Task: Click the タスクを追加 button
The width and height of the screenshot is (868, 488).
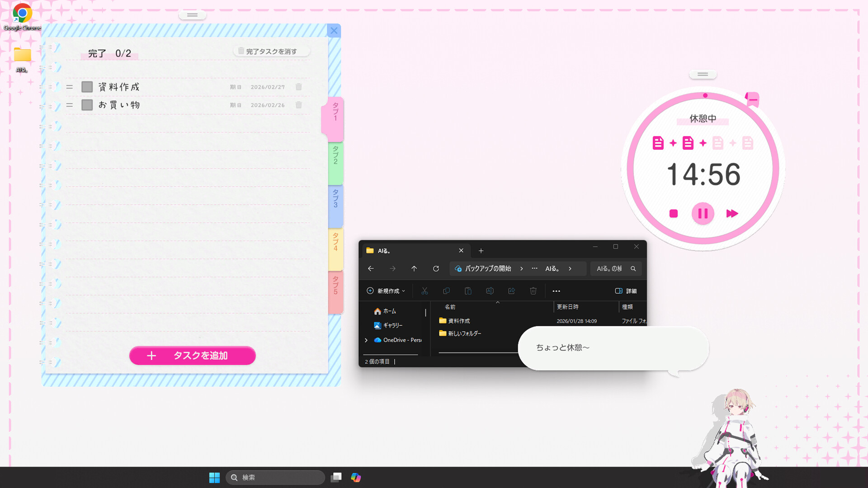Action: [x=192, y=356]
